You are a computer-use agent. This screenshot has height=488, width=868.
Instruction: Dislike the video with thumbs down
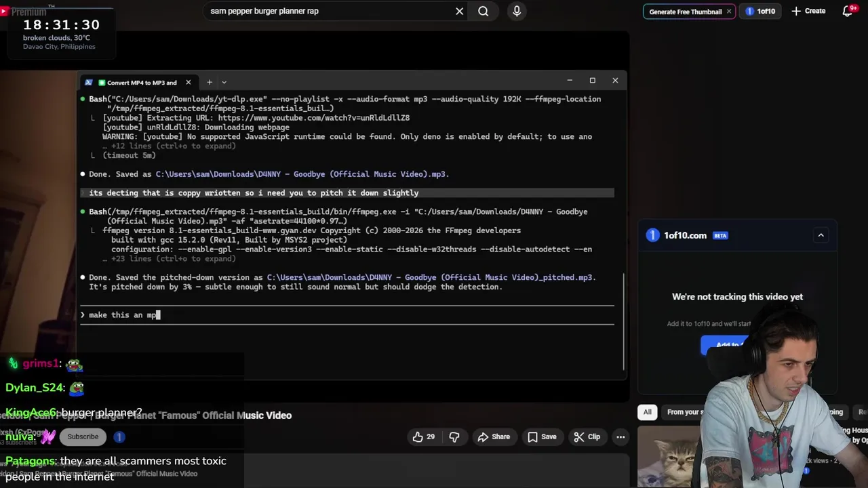(x=454, y=437)
